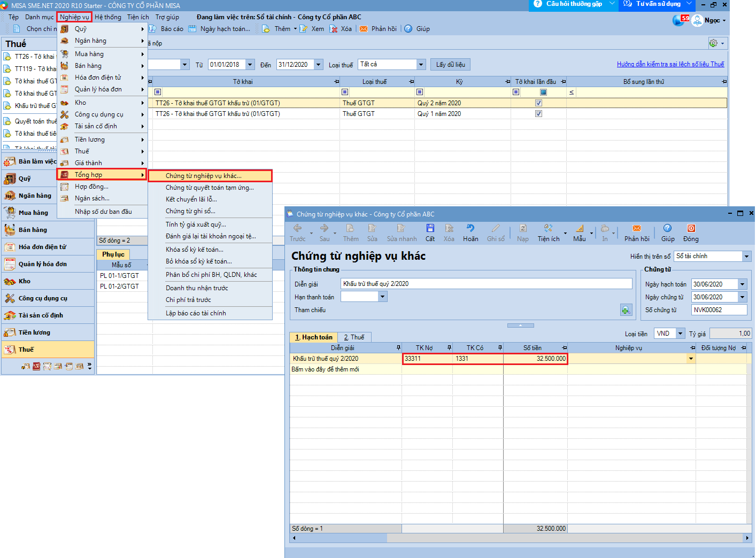Open Ngày chứng từ date dropdown
This screenshot has height=558, width=756.
(742, 297)
